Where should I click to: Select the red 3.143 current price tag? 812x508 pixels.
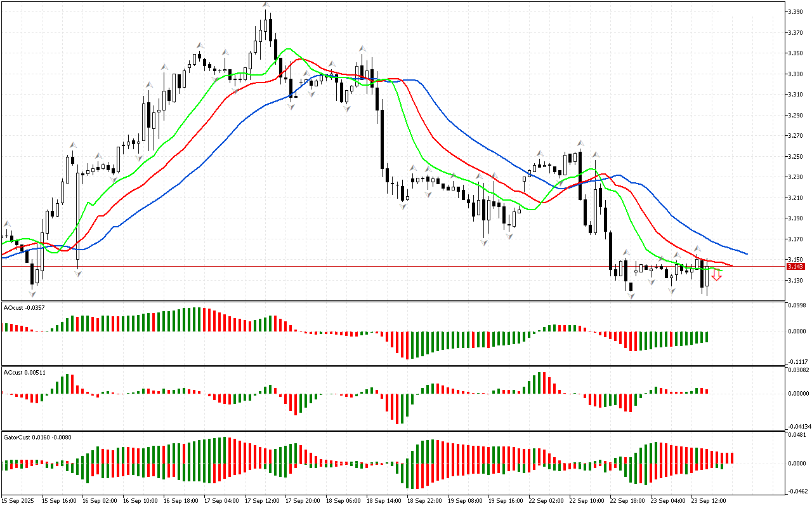(796, 267)
